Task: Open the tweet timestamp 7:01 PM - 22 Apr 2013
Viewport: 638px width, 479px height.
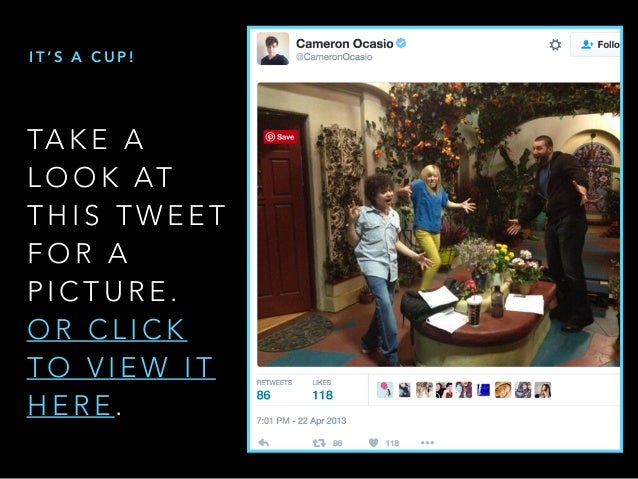Action: coord(302,420)
